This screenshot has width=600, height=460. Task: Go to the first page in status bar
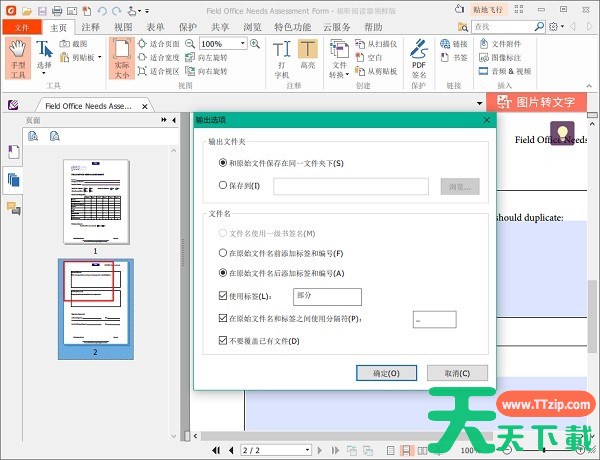216,451
